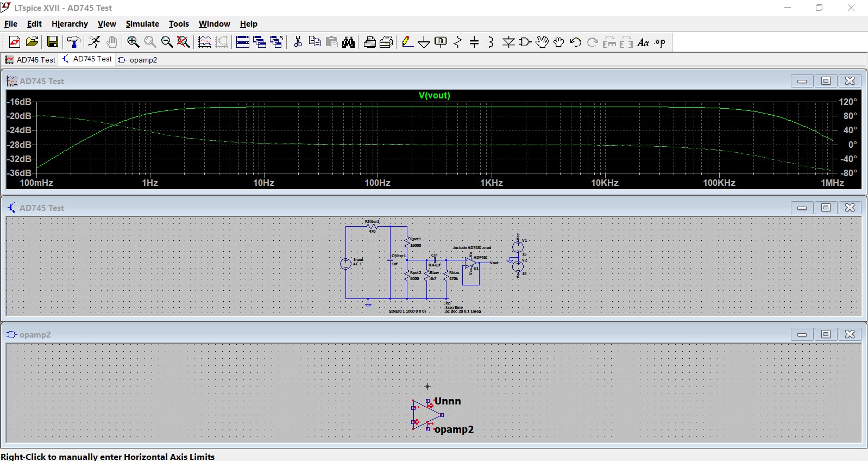
Task: Add SPICE directive .op icon
Action: coord(660,42)
